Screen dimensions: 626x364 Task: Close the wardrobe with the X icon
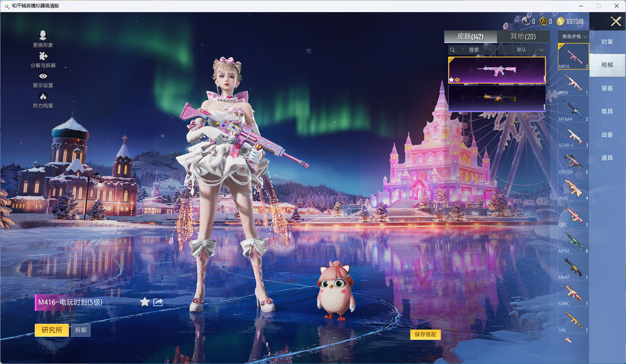pos(616,21)
